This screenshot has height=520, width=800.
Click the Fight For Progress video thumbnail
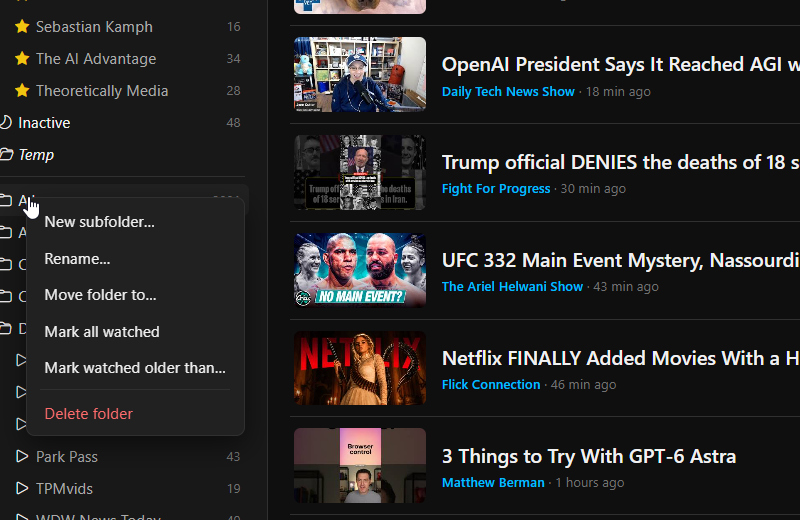[x=360, y=172]
